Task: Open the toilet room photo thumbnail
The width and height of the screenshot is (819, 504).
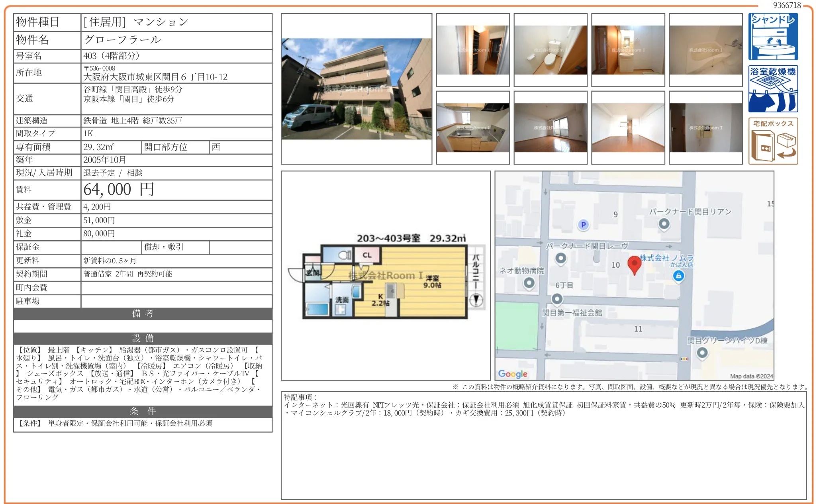Action: 550,50
